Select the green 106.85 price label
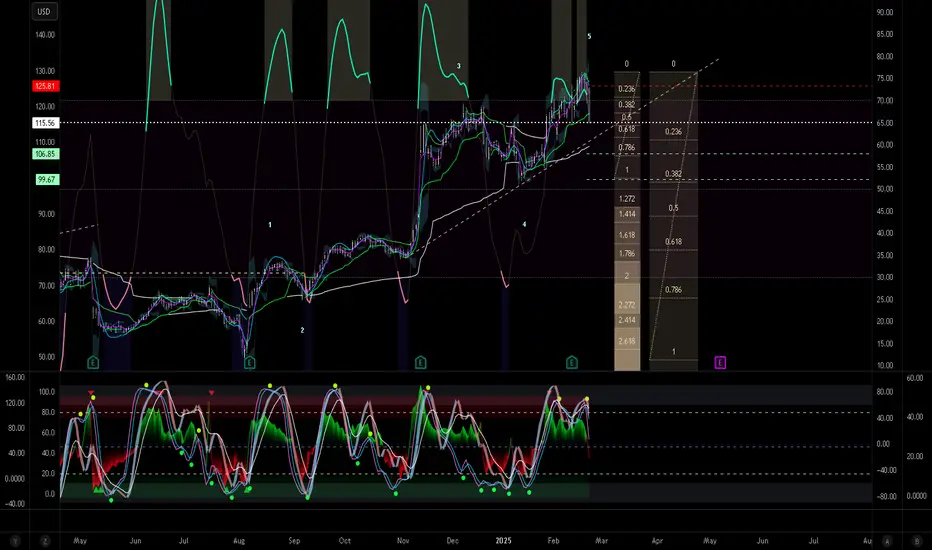 click(x=45, y=154)
